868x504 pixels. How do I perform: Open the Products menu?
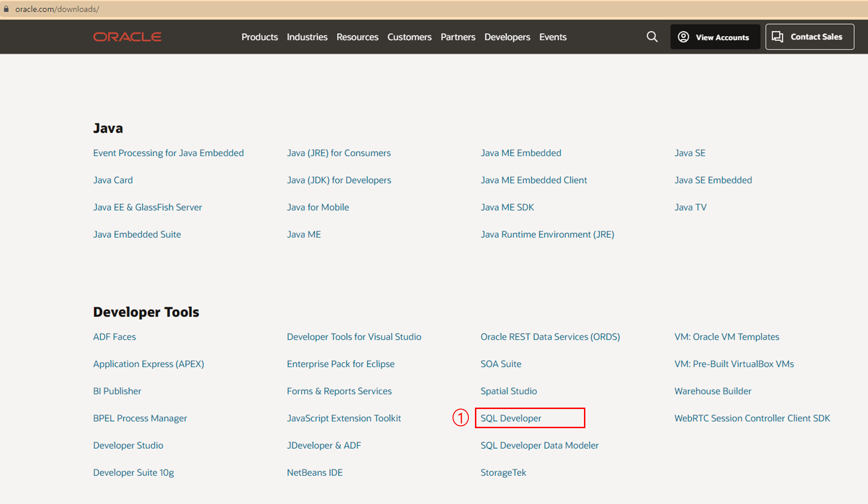[260, 37]
